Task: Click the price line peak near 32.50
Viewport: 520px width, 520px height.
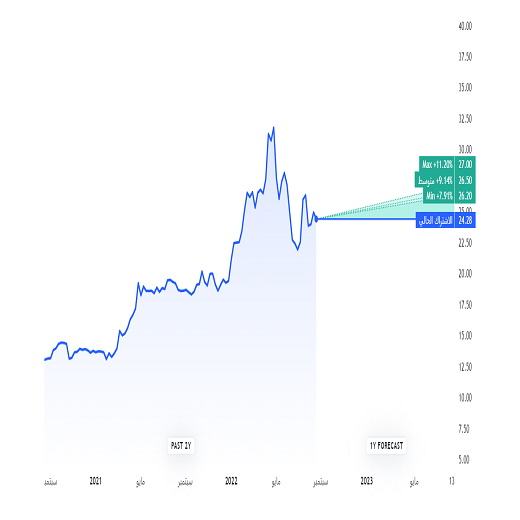Action: tap(274, 127)
